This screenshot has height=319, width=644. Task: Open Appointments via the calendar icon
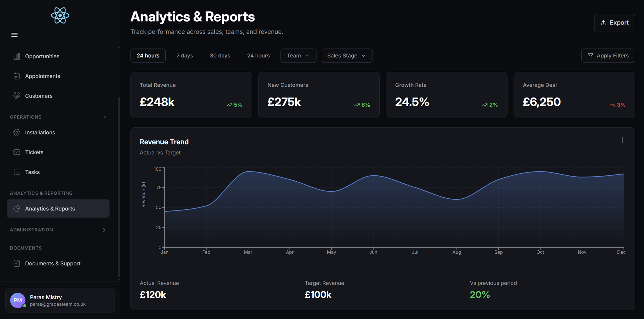(x=17, y=76)
